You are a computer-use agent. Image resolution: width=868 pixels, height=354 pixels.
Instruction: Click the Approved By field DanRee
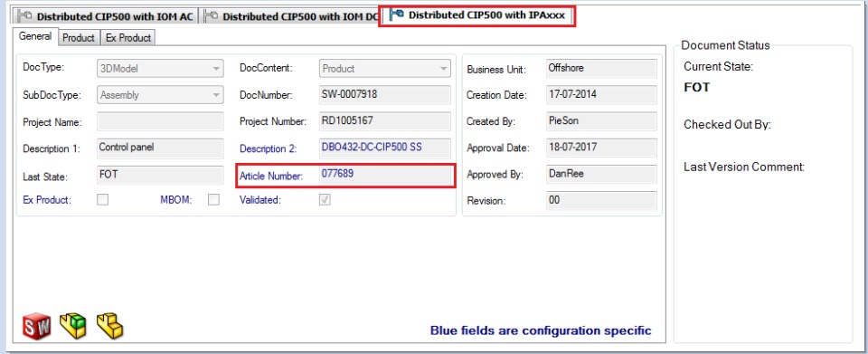click(601, 175)
